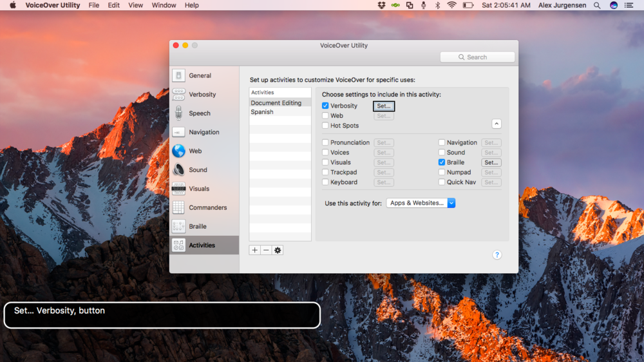Image resolution: width=644 pixels, height=362 pixels.
Task: Click the Set button for Braille
Action: coord(491,163)
